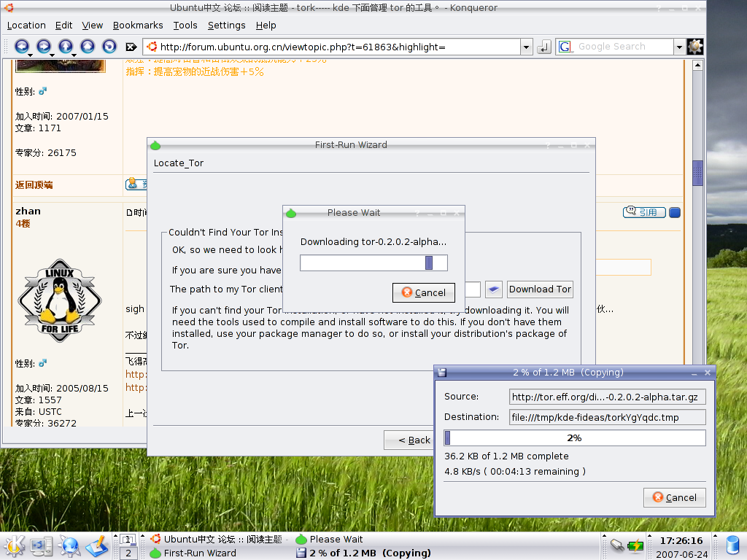747x560 pixels.
Task: Clear the location bar with the X arrow icon
Action: 131,47
